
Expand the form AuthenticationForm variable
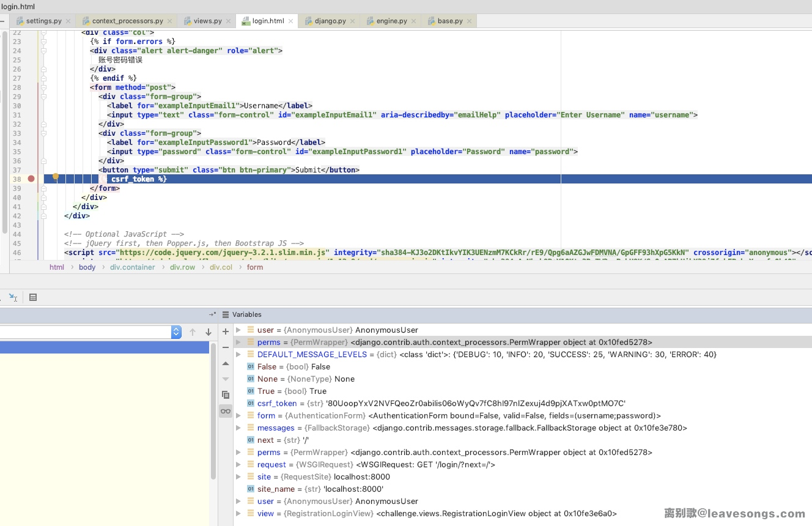coord(238,416)
